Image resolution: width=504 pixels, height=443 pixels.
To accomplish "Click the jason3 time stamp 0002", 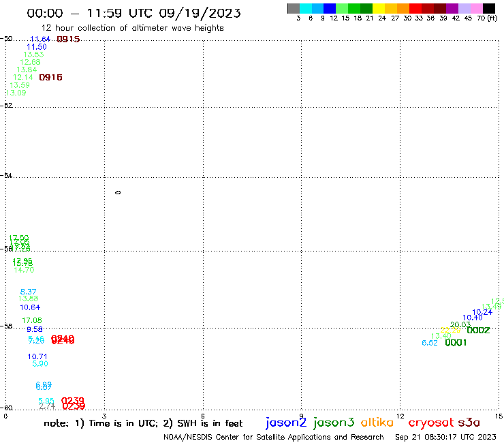I will (x=478, y=331).
